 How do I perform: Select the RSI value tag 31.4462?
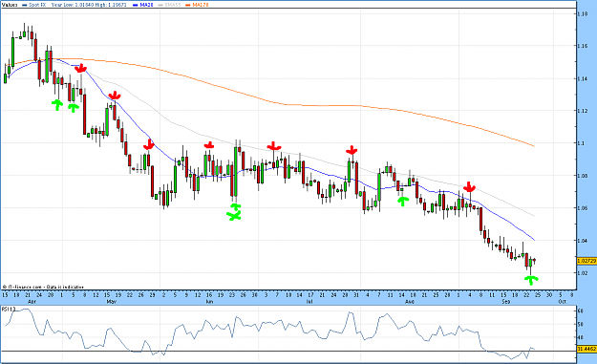(586, 349)
